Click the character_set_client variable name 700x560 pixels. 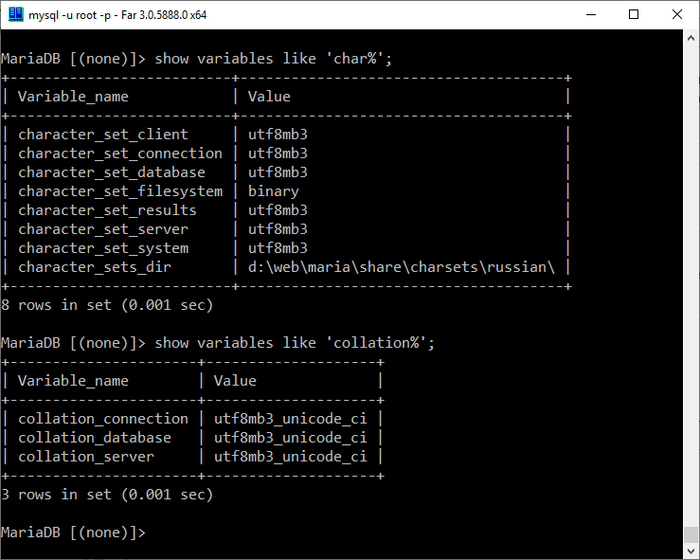coord(102,134)
